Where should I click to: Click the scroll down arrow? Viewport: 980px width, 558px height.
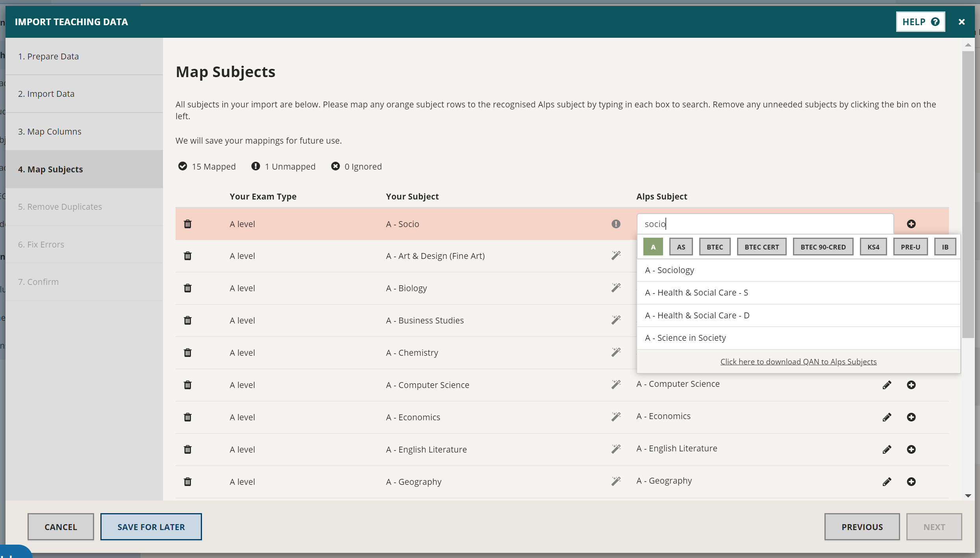(968, 496)
